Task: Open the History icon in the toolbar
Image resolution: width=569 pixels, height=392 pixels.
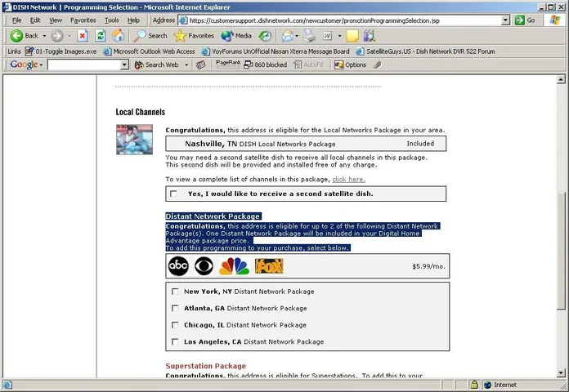Action: point(265,36)
